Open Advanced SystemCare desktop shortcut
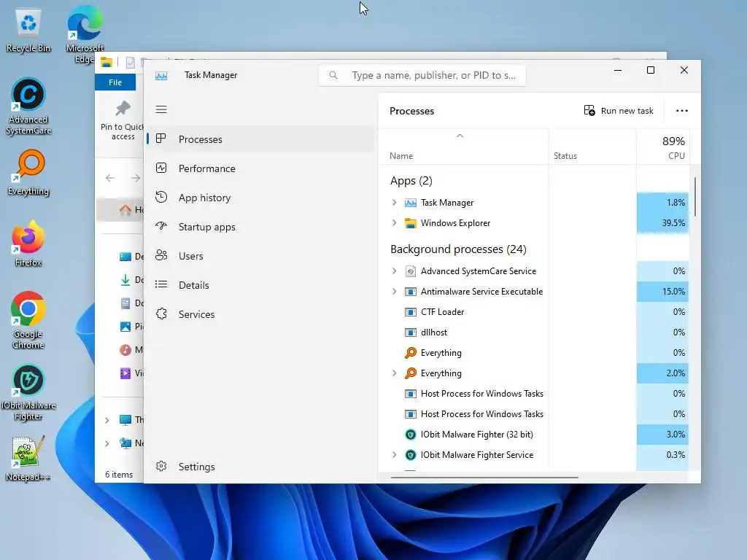The image size is (747, 560). [x=28, y=106]
